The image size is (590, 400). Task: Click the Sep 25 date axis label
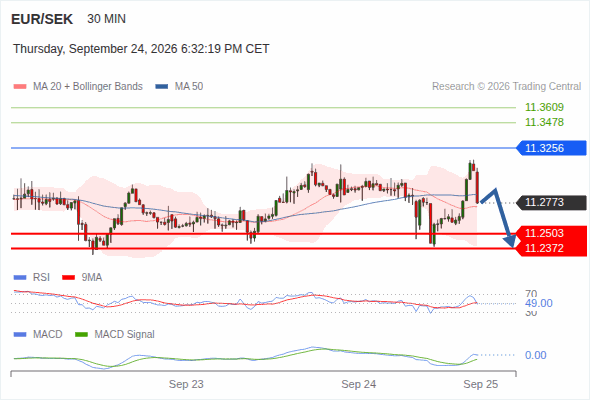coord(481,384)
